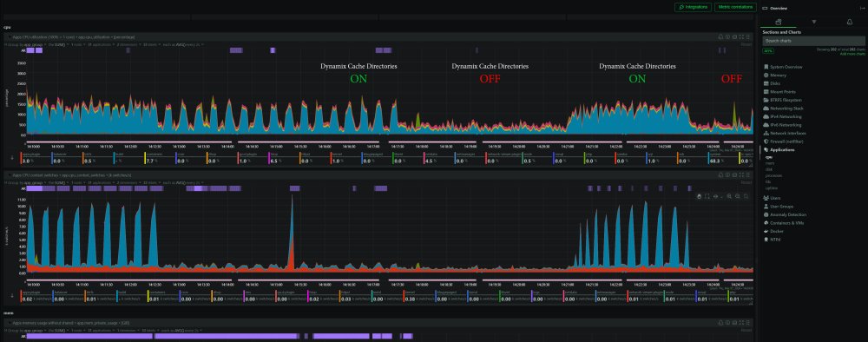Collapse the Overview sidebar with arrow icon
Image resolution: width=868 pixels, height=342 pixels.
click(863, 9)
